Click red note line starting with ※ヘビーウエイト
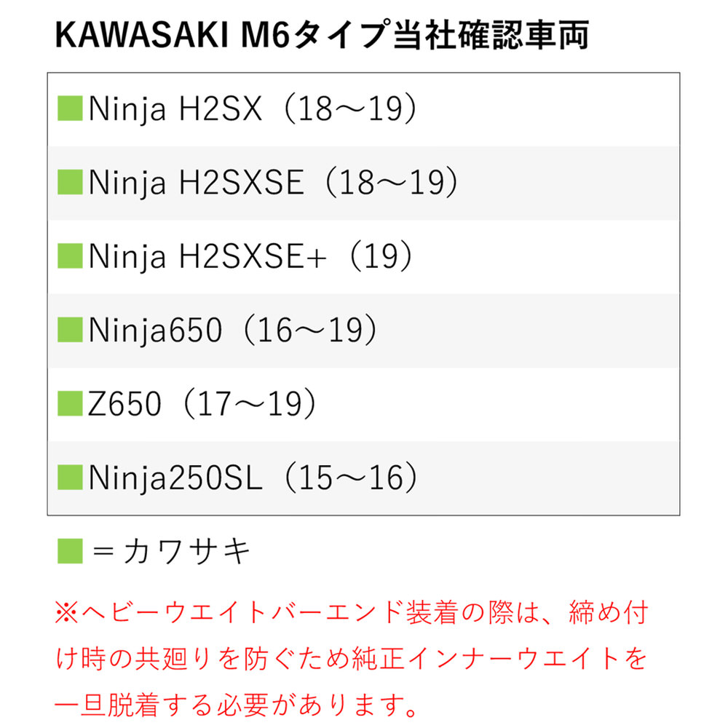The height and width of the screenshot is (728, 728). pyautogui.click(x=349, y=614)
